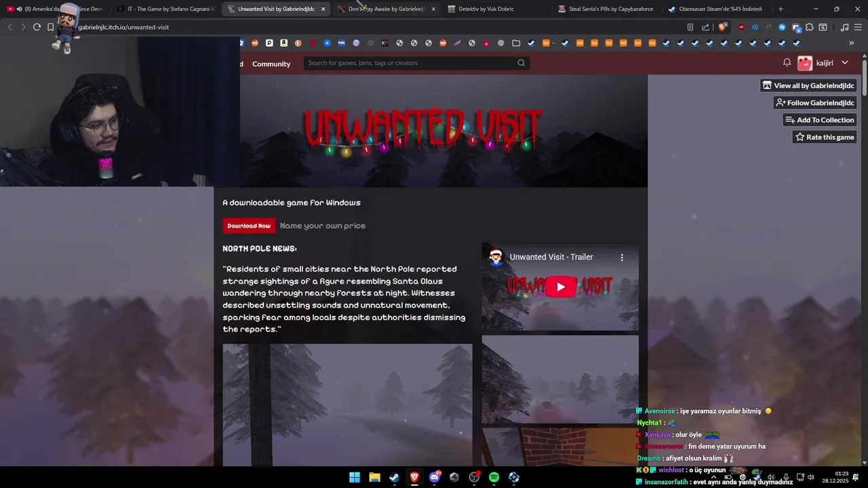Reload the current page

tap(37, 27)
